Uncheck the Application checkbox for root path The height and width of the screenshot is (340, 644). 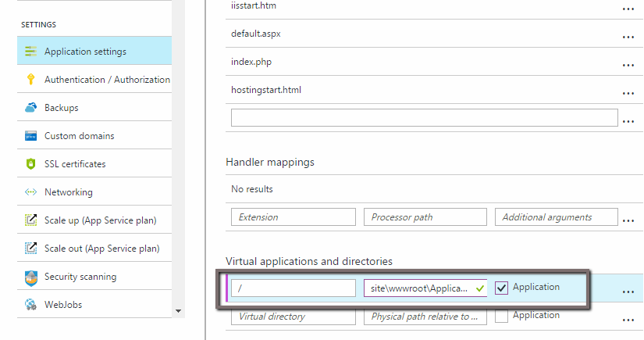point(502,288)
